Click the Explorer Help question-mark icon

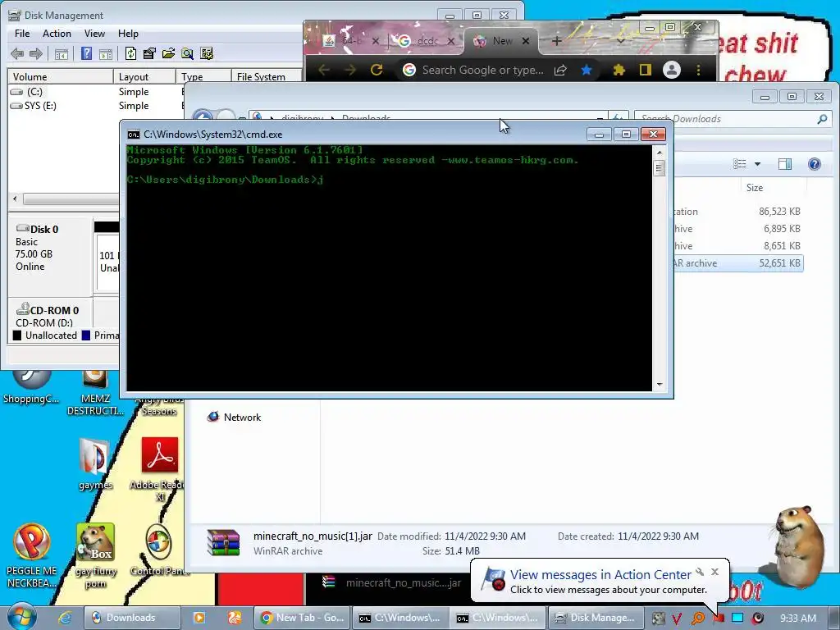(815, 164)
